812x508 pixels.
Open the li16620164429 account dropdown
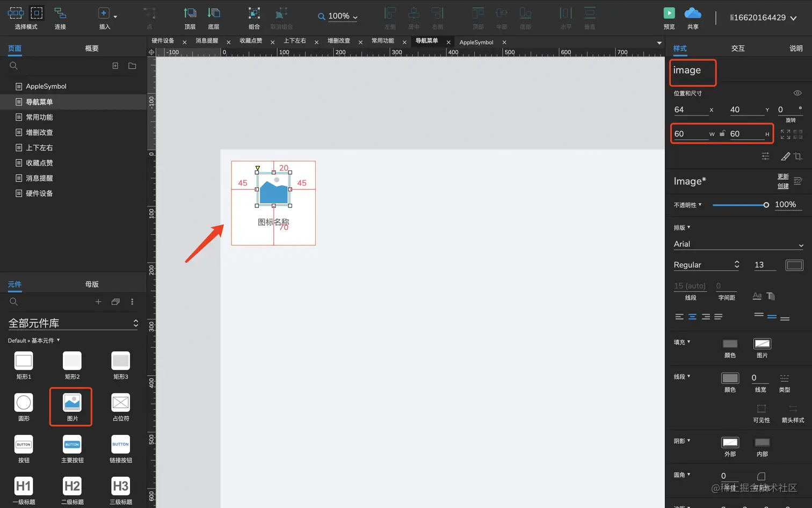763,18
